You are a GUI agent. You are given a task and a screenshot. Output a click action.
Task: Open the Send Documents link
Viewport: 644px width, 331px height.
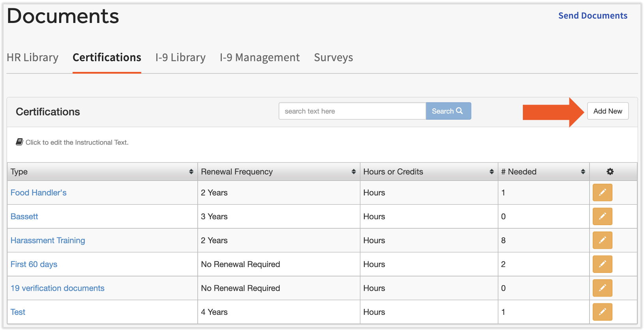[593, 16]
